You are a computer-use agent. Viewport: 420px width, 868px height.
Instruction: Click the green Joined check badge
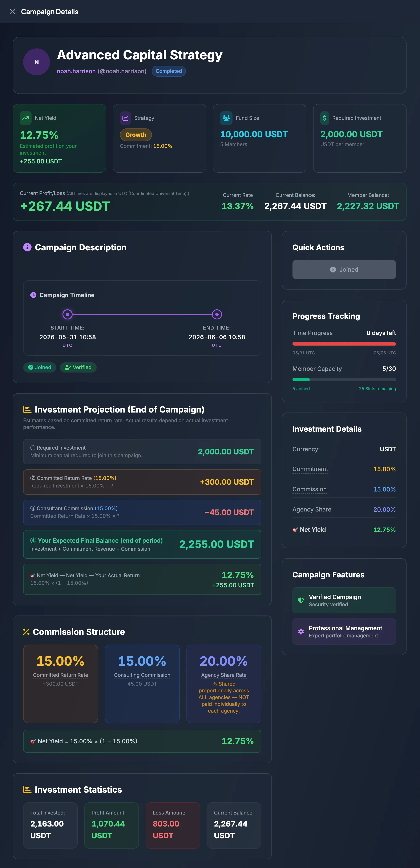coord(40,367)
